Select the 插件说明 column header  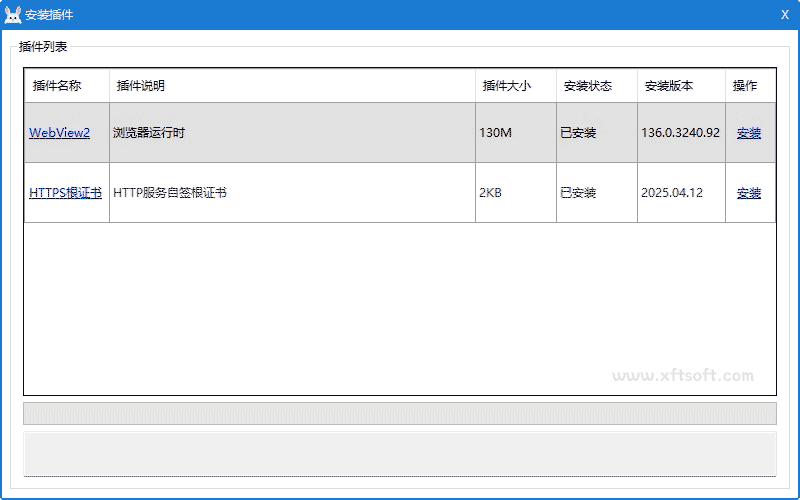click(x=292, y=86)
